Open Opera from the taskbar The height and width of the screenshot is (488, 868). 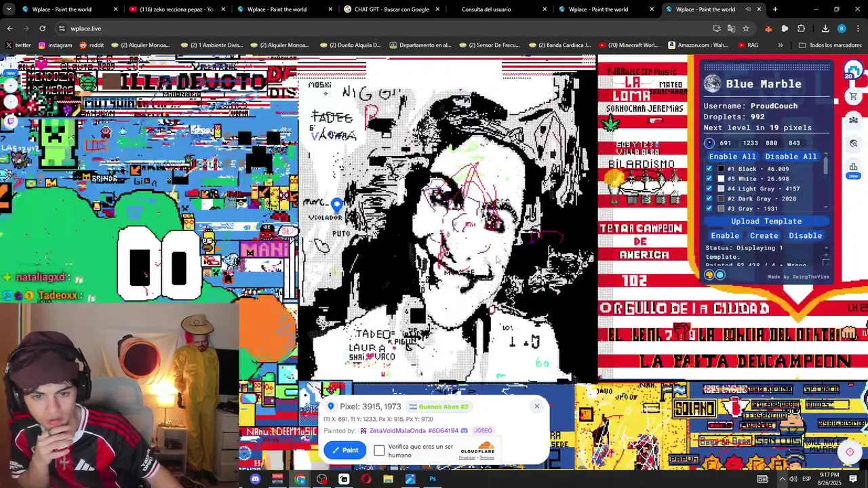click(366, 479)
